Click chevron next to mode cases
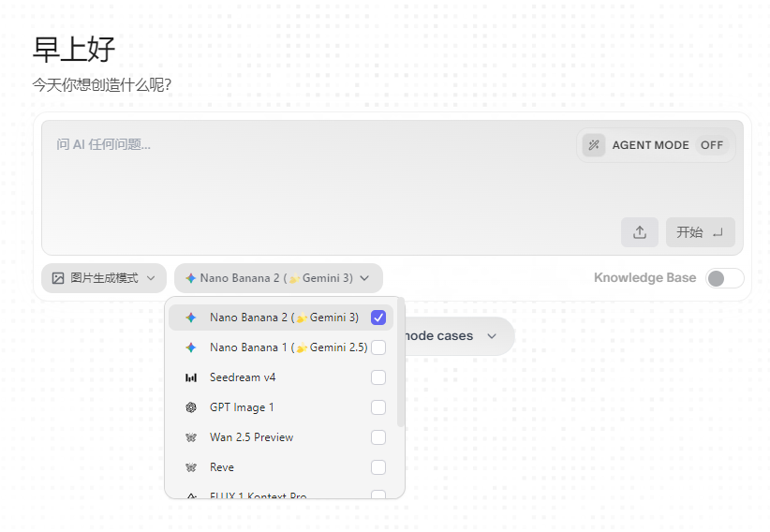Image resolution: width=770 pixels, height=532 pixels. [x=492, y=336]
